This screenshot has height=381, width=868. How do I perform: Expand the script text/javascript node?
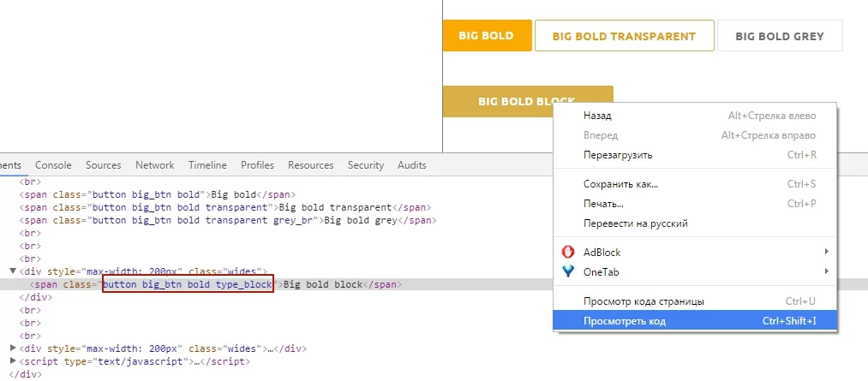pos(14,361)
